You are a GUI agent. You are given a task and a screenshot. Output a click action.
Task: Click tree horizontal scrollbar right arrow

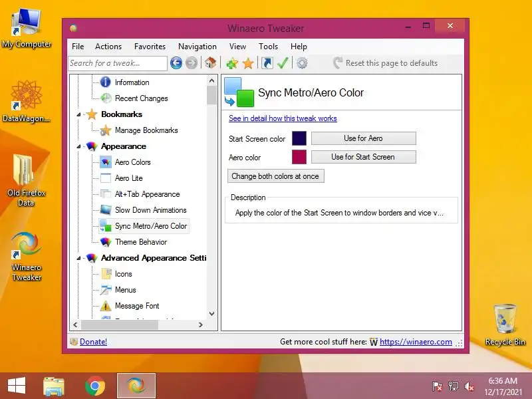(201, 325)
